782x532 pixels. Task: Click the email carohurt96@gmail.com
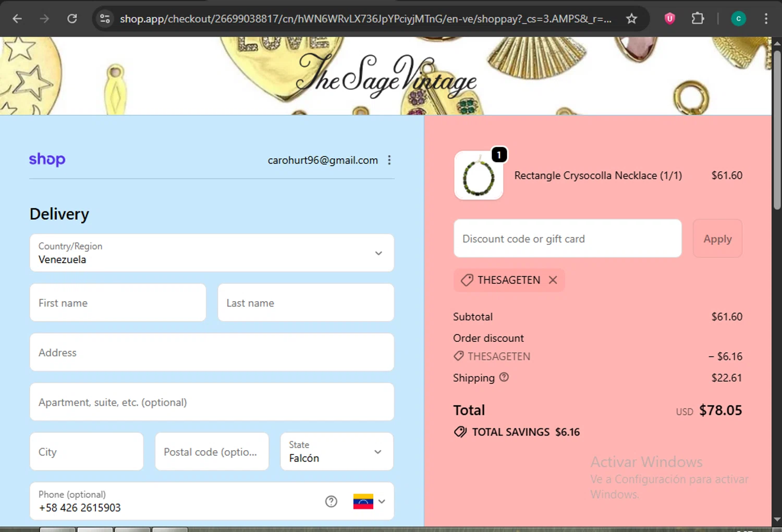click(x=323, y=160)
